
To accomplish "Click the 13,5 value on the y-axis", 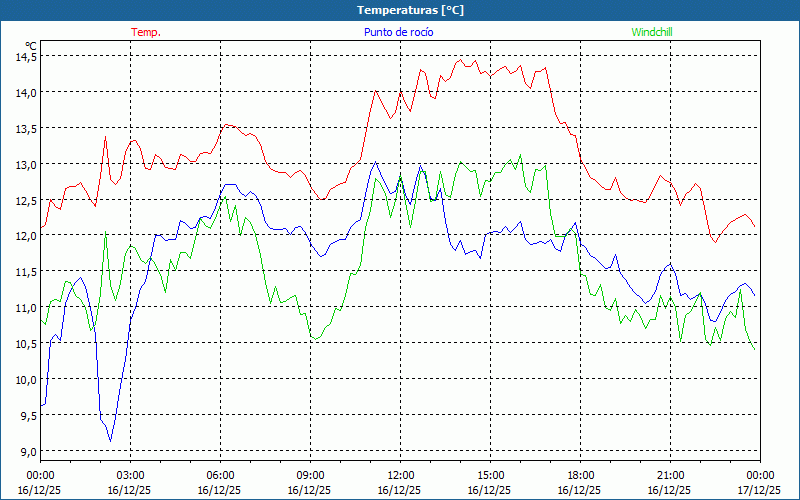I will click(26, 129).
